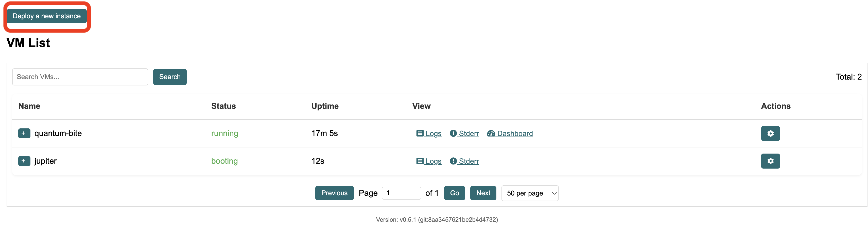Expand details for quantum-bite

click(x=24, y=133)
